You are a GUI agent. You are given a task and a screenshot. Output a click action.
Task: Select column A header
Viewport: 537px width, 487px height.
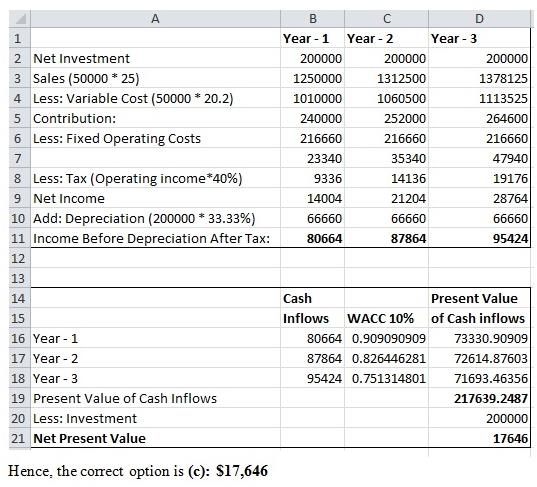coord(155,18)
